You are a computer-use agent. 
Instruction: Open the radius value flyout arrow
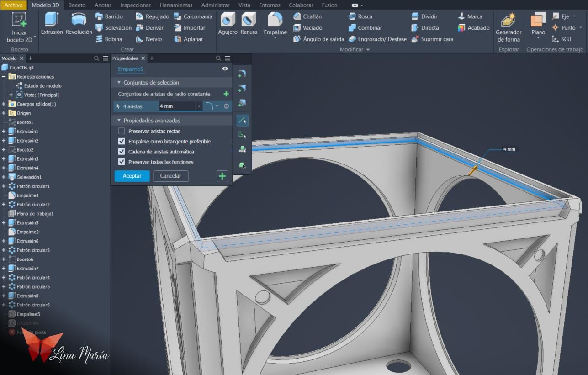point(199,106)
